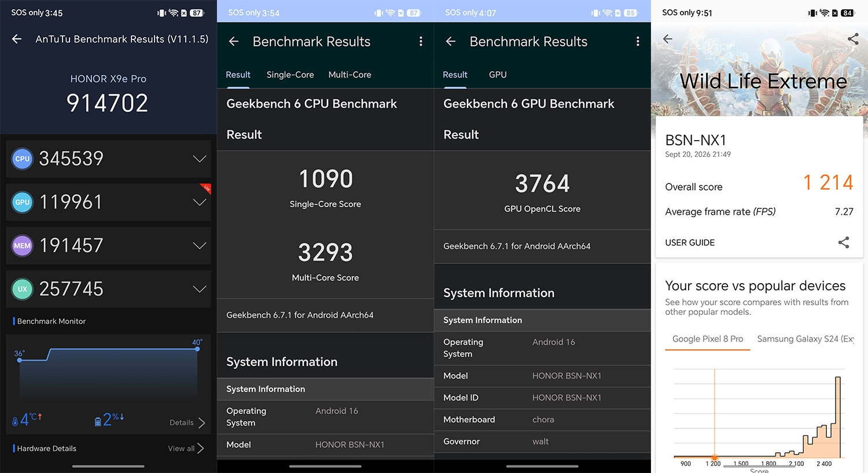The height and width of the screenshot is (473, 868).
Task: Click the vibrate mode icon in CPU screen status bar
Action: [378, 13]
